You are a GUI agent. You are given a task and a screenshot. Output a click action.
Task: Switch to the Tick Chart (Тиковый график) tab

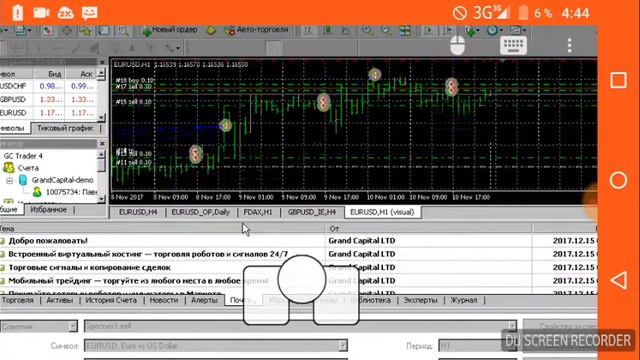[65, 128]
